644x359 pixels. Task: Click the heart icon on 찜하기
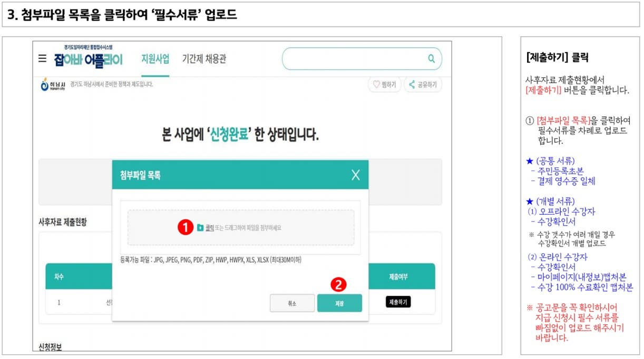pyautogui.click(x=376, y=84)
